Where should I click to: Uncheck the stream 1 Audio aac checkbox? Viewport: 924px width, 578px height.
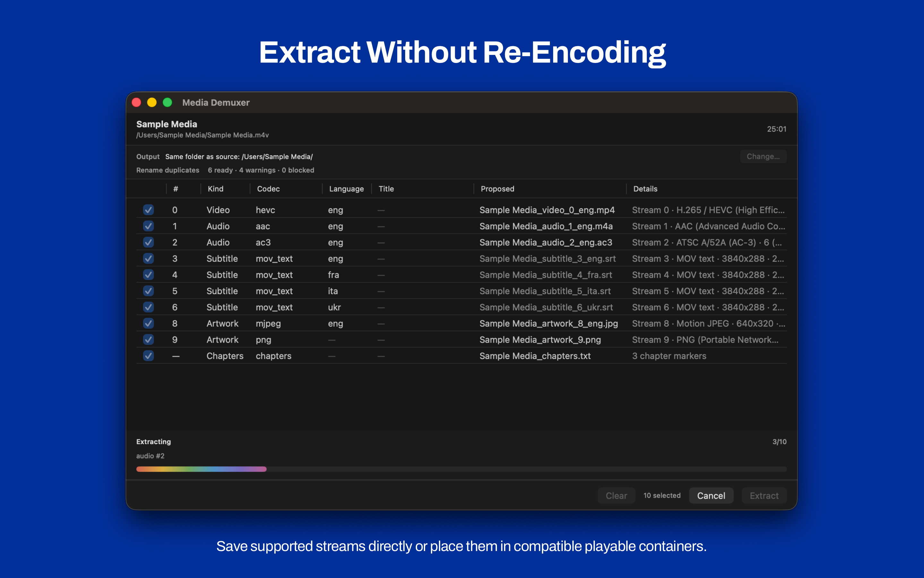point(149,226)
